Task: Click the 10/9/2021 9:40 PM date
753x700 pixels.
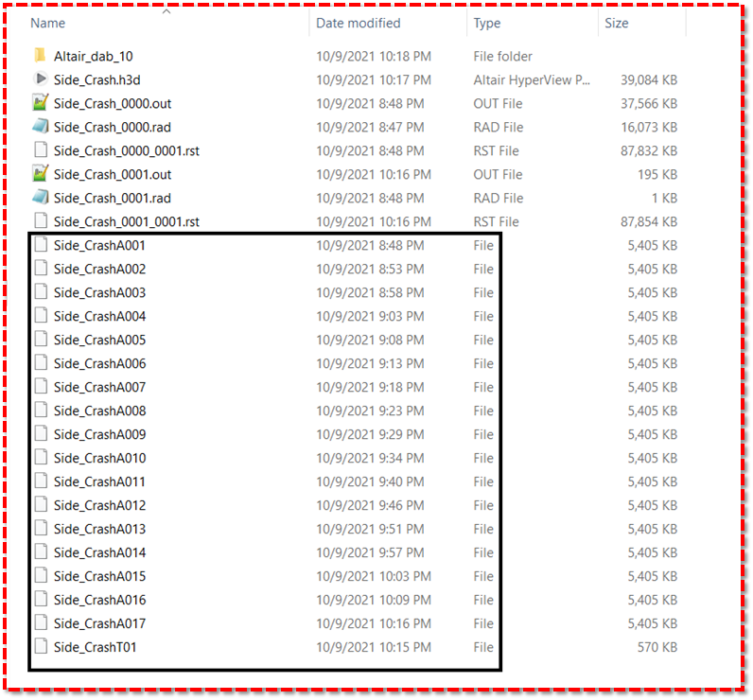Action: (370, 481)
